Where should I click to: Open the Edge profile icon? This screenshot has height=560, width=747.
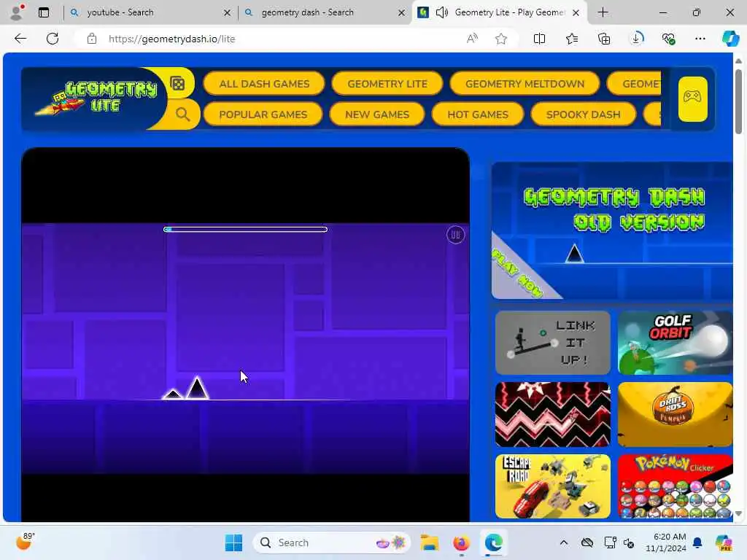[x=17, y=12]
